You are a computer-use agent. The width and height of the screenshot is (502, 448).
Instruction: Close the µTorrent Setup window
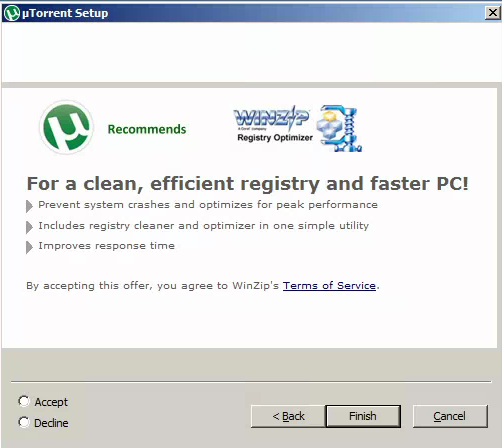coord(493,13)
